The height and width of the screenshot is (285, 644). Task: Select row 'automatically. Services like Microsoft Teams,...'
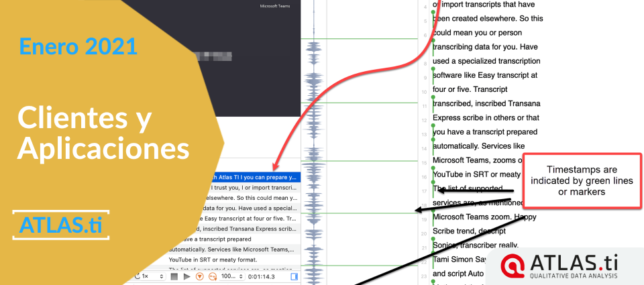[x=233, y=249]
